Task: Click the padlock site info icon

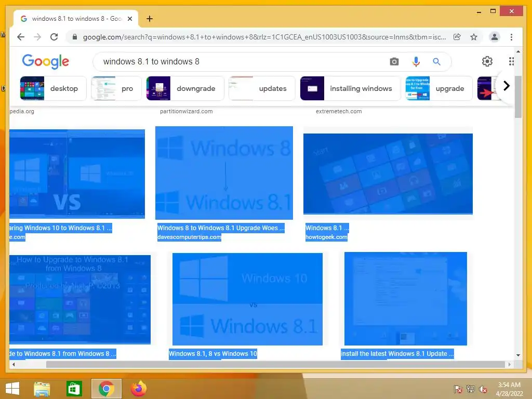Action: 75,37
